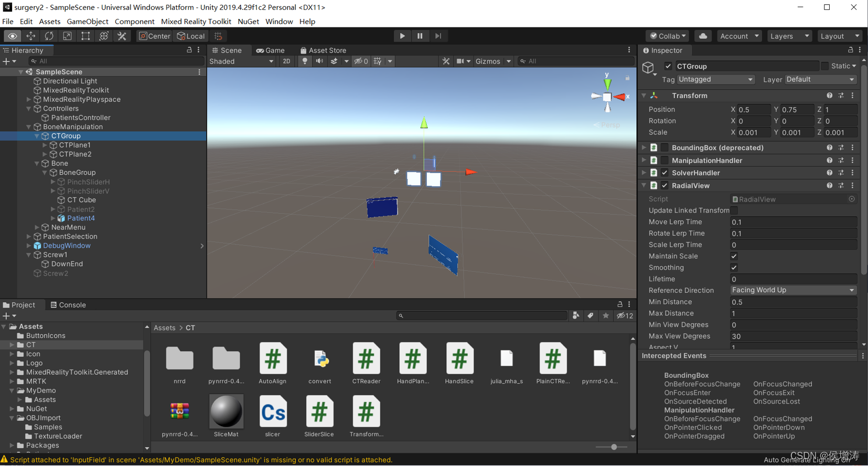Open the Layers dropdown in toolbar
This screenshot has height=466, width=868.
tap(789, 36)
